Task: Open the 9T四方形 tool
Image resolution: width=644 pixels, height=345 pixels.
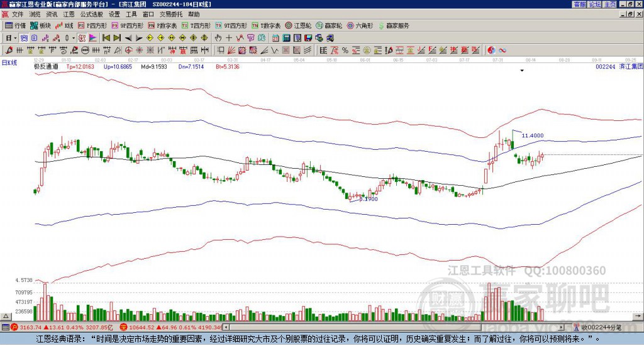Action: 231,25
